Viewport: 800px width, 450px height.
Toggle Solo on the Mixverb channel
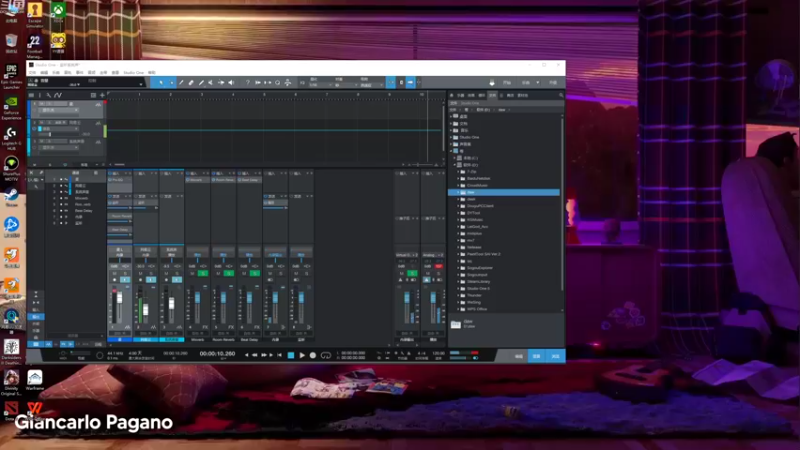203,273
